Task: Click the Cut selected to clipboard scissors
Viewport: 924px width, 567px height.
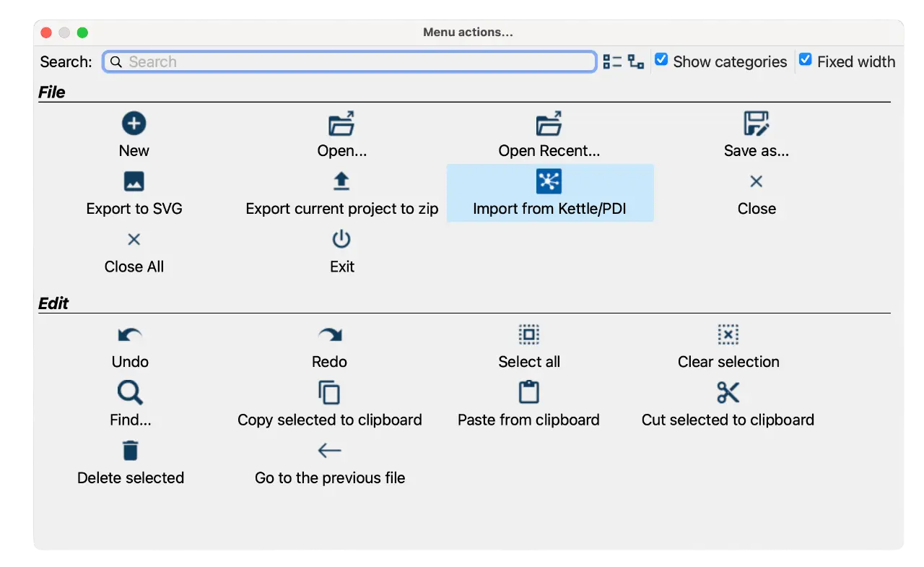Action: 728,392
